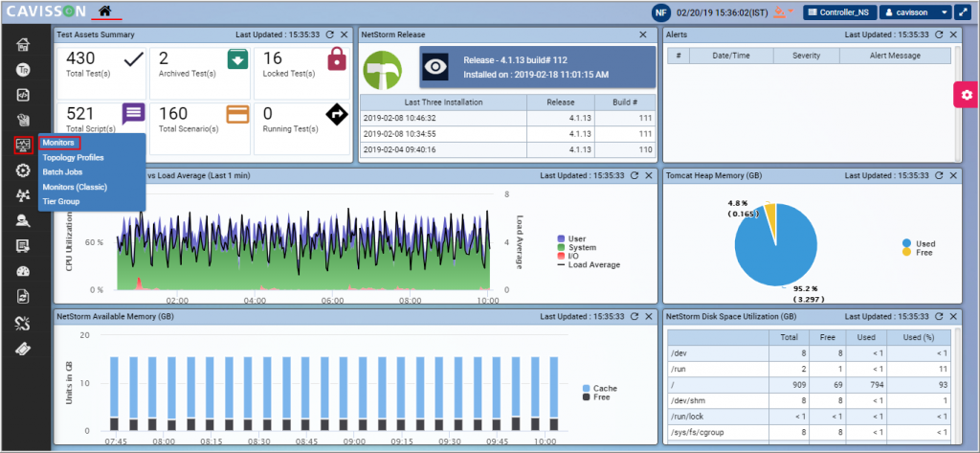Click the Alerts widget vertical scrollbar

pyautogui.click(x=956, y=103)
